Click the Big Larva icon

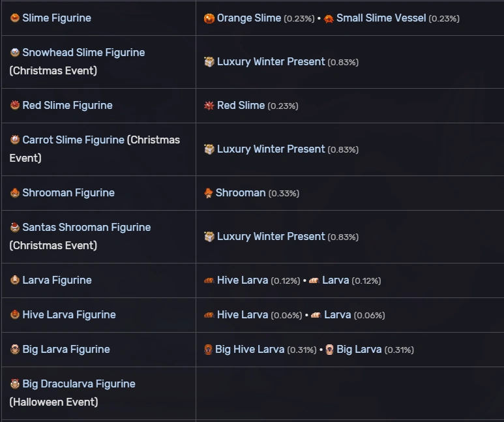(x=330, y=350)
